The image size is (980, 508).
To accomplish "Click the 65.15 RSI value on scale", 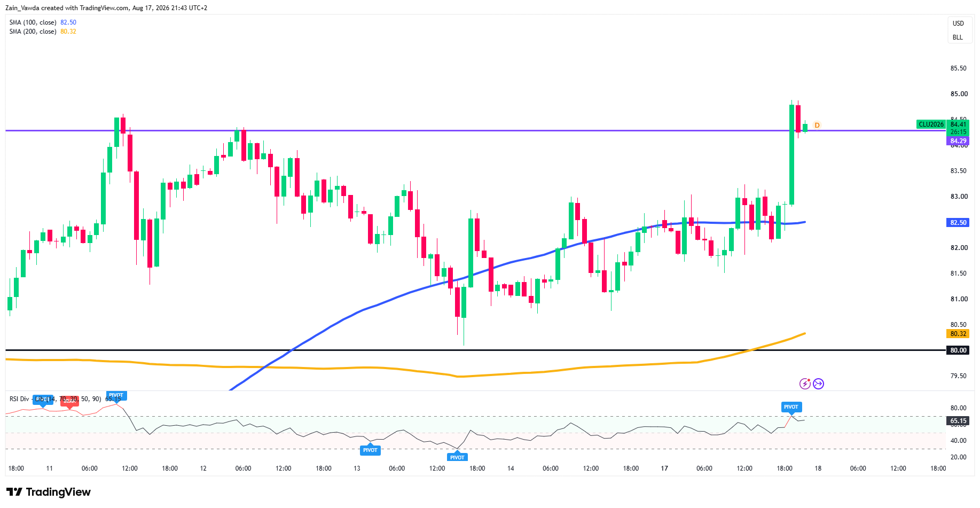I will (x=958, y=421).
